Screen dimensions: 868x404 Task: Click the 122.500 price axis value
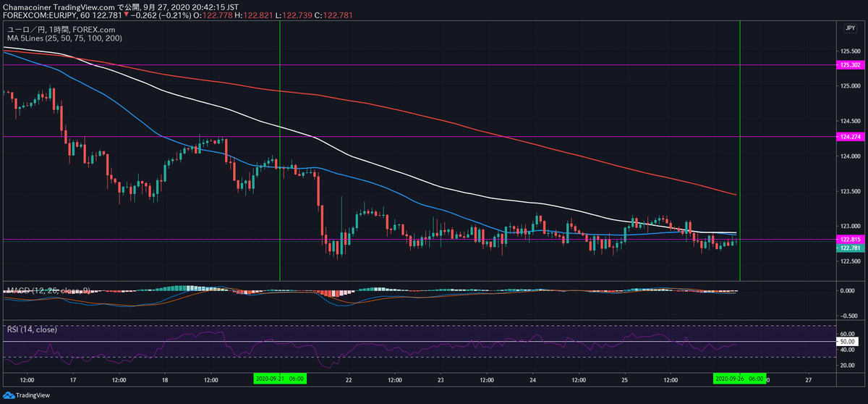point(851,261)
